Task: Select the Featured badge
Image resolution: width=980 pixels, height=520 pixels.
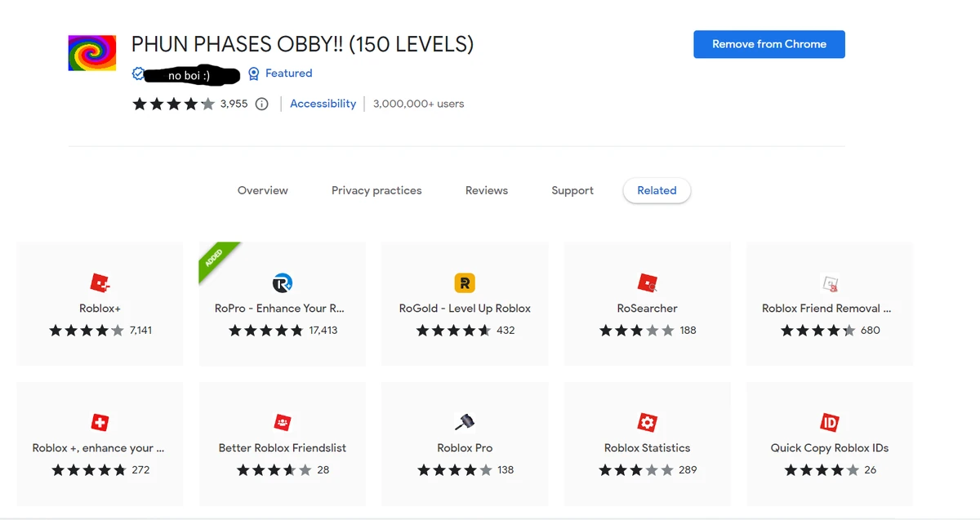Action: click(280, 73)
